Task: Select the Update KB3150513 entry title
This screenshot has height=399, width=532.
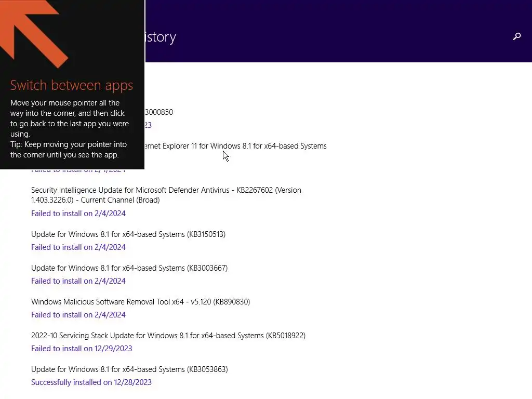Action: (128, 234)
